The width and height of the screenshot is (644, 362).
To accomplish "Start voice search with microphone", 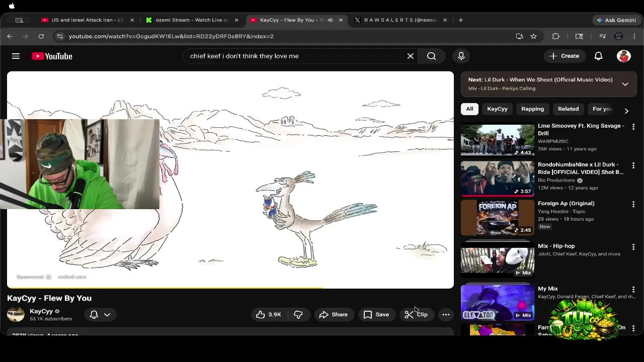I will [461, 56].
